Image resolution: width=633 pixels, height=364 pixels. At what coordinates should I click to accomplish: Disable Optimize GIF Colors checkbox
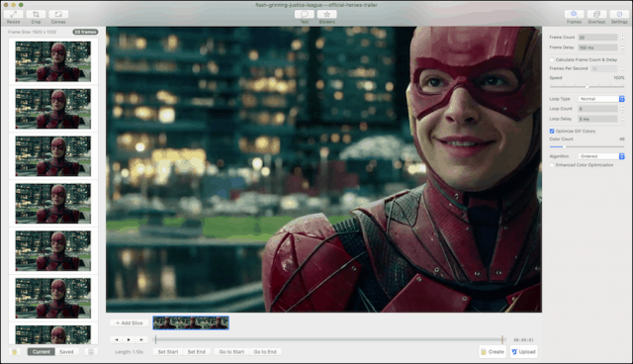(552, 132)
